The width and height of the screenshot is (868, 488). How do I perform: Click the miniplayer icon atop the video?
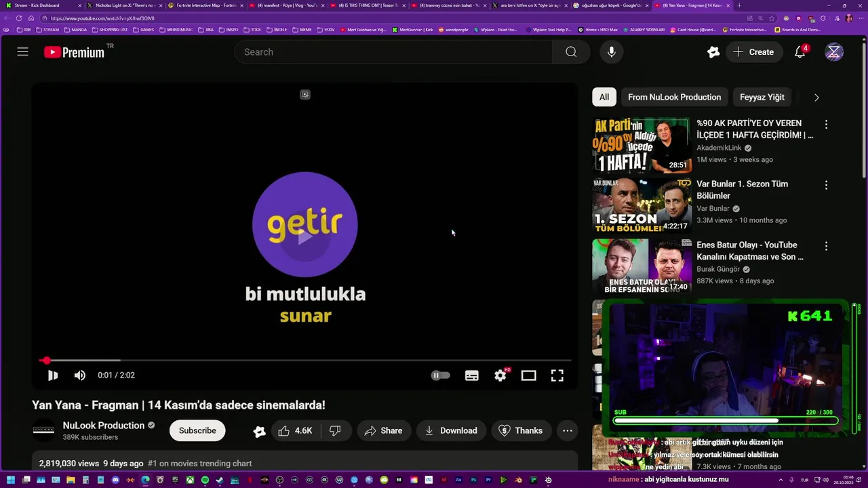[x=305, y=95]
